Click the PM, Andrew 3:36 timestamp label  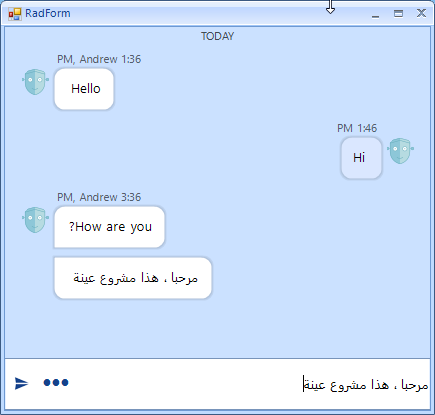pyautogui.click(x=99, y=197)
